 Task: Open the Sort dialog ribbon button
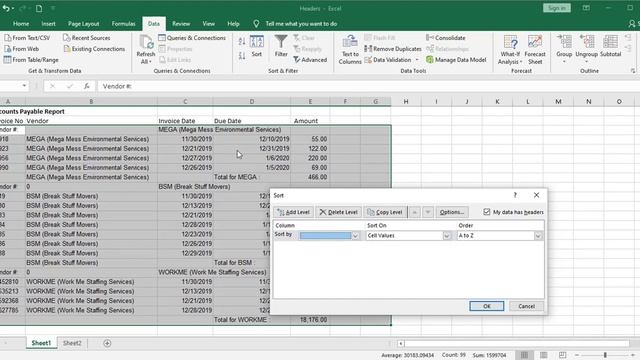[257, 46]
